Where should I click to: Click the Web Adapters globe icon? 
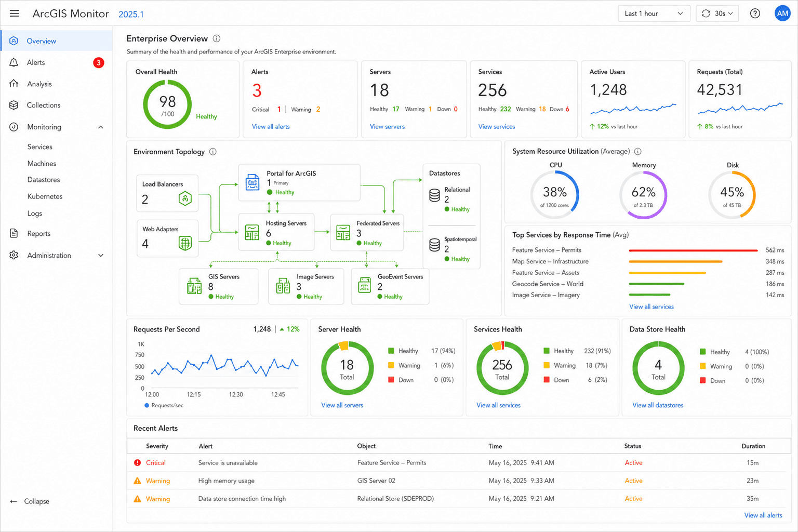tap(185, 243)
